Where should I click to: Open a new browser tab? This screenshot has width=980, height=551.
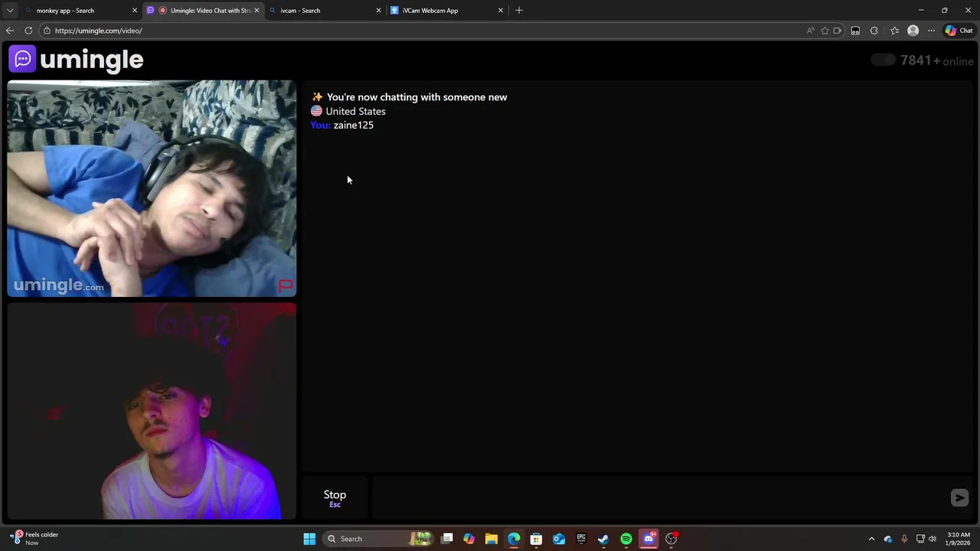(x=519, y=11)
